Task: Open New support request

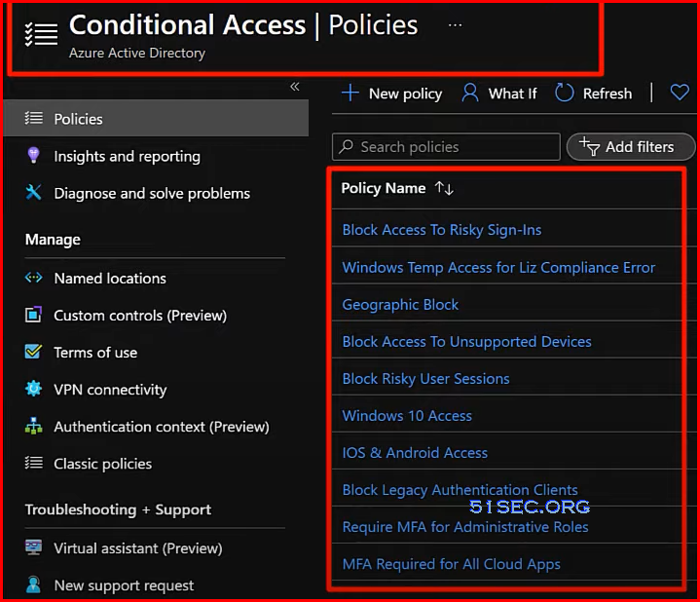Action: (124, 585)
